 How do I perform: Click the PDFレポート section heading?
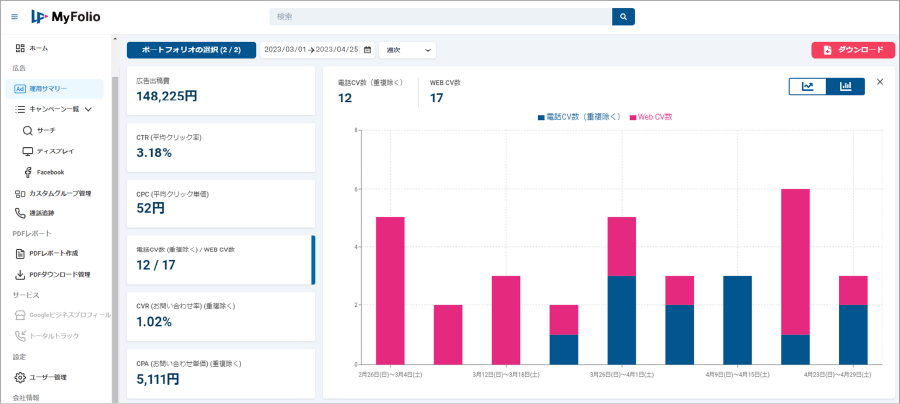(32, 233)
